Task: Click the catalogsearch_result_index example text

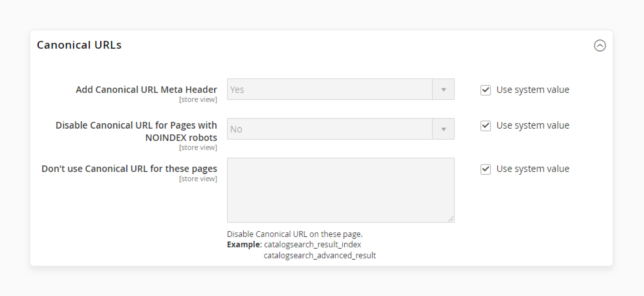Action: [313, 245]
